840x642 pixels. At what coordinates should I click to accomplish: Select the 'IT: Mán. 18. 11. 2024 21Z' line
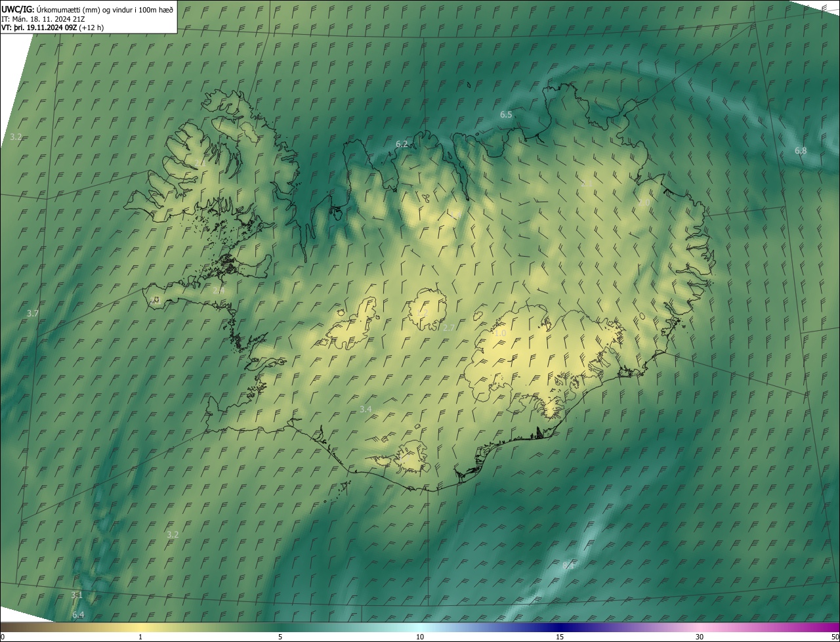point(43,18)
